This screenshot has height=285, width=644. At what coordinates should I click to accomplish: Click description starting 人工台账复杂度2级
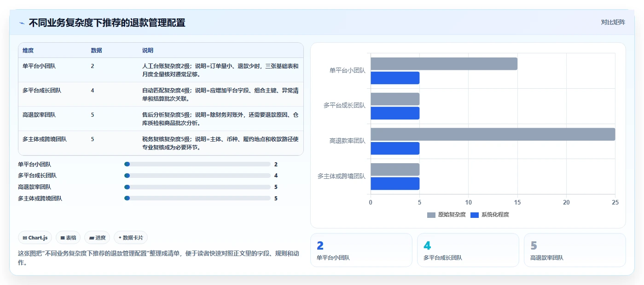click(220, 70)
